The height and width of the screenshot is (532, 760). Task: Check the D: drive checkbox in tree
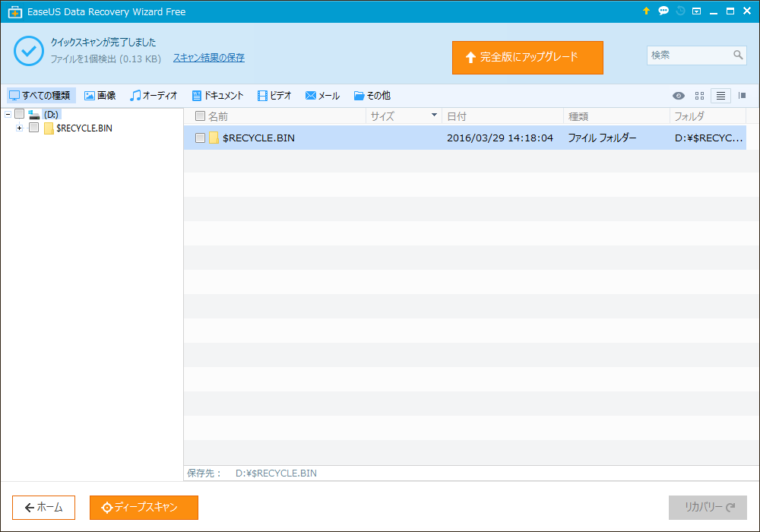20,114
